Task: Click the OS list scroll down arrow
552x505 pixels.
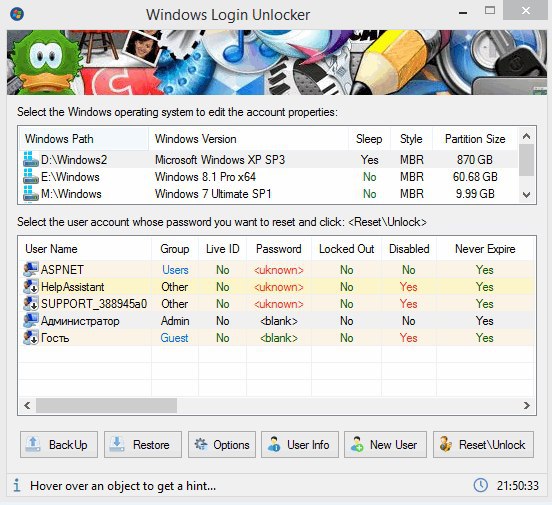Action: (x=527, y=194)
